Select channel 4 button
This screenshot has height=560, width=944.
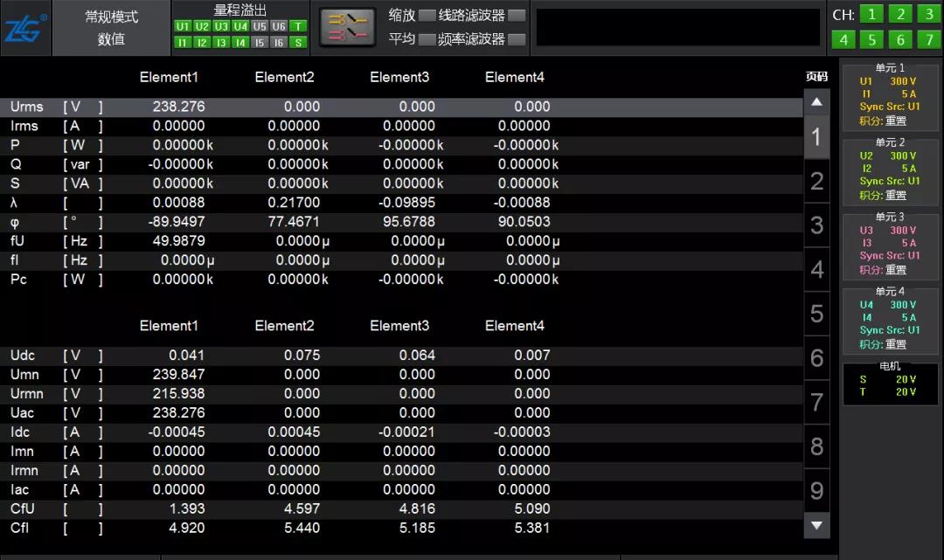[x=843, y=39]
